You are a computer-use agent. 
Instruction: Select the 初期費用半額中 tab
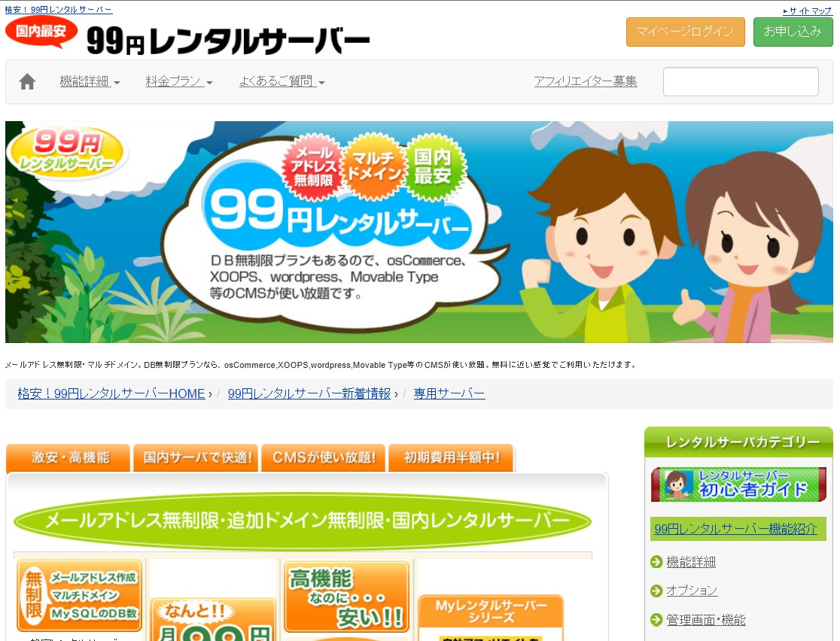point(451,458)
